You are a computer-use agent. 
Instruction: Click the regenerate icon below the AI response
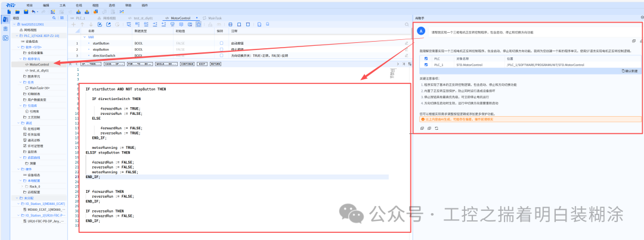click(x=436, y=128)
